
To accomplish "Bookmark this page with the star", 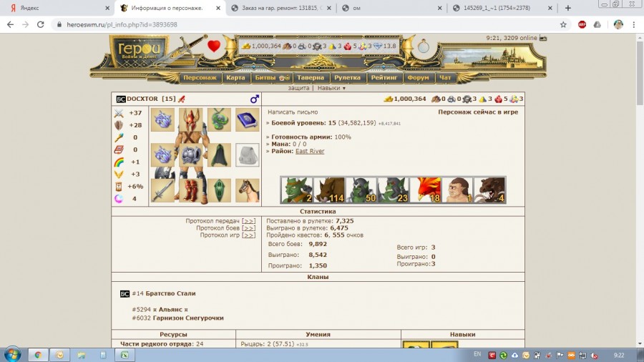I will (563, 24).
